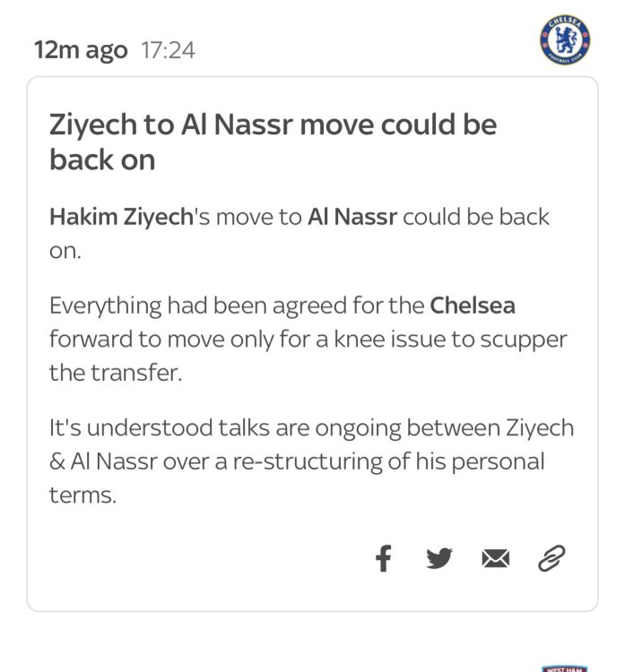This screenshot has width=625, height=672.
Task: Open the 'Ziyech to Al Nassr move' headline
Action: tap(273, 142)
